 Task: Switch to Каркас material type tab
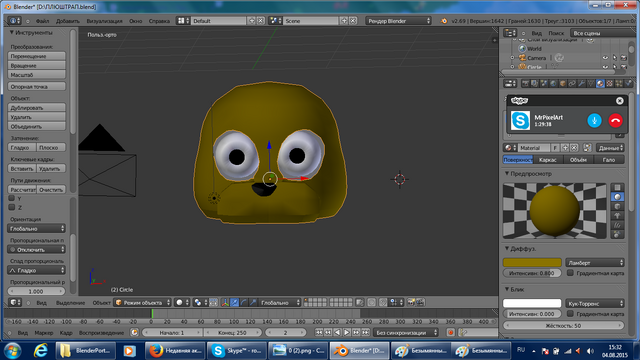(548, 160)
